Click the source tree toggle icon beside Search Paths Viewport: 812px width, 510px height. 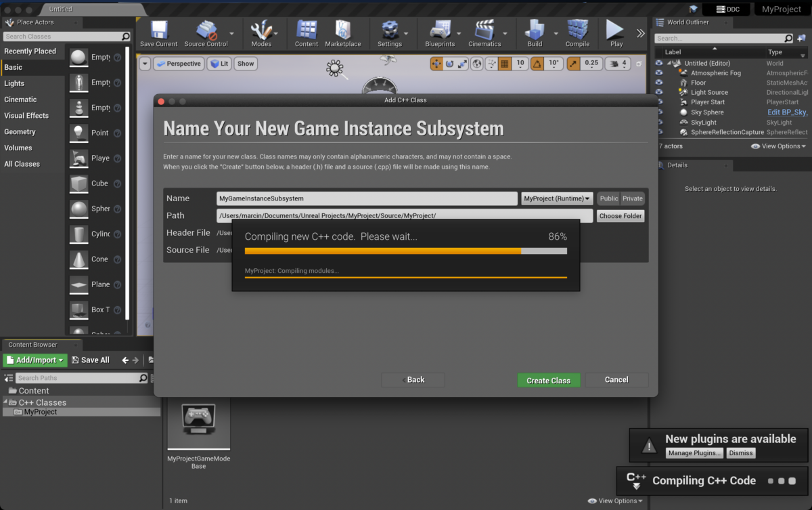point(9,378)
